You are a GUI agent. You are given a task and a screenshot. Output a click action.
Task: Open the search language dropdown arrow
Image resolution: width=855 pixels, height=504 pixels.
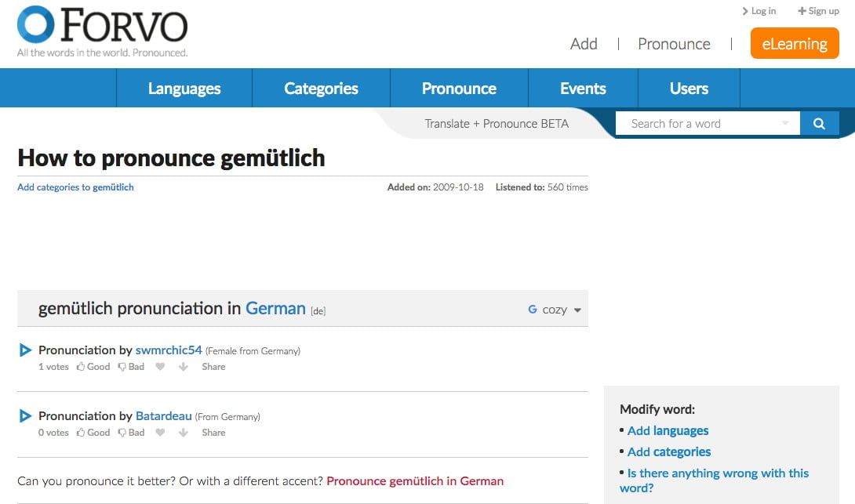click(x=785, y=123)
